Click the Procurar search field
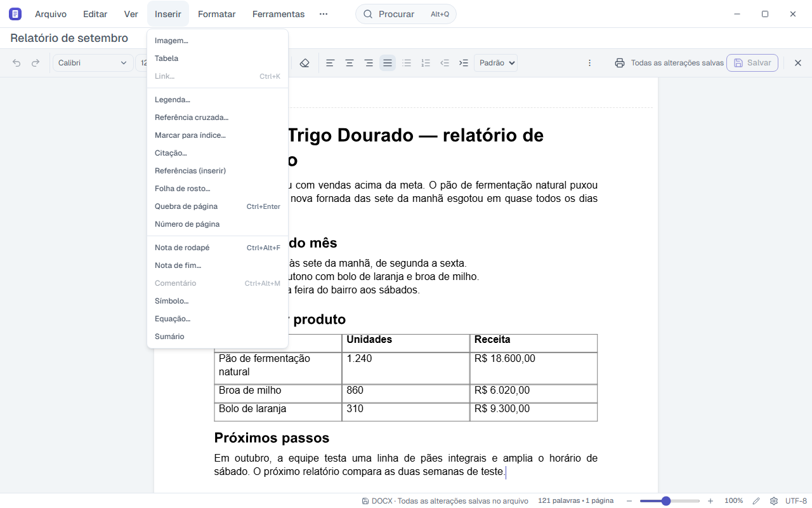Image resolution: width=812 pixels, height=508 pixels. (406, 14)
